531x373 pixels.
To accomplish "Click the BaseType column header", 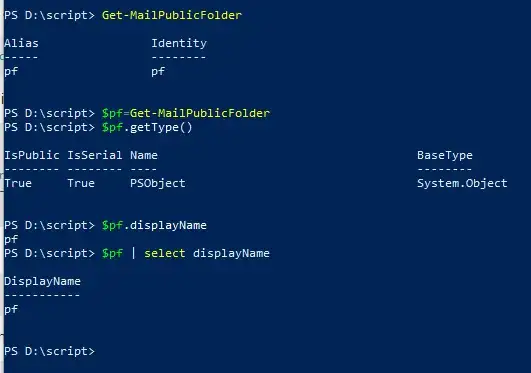I will tap(445, 156).
